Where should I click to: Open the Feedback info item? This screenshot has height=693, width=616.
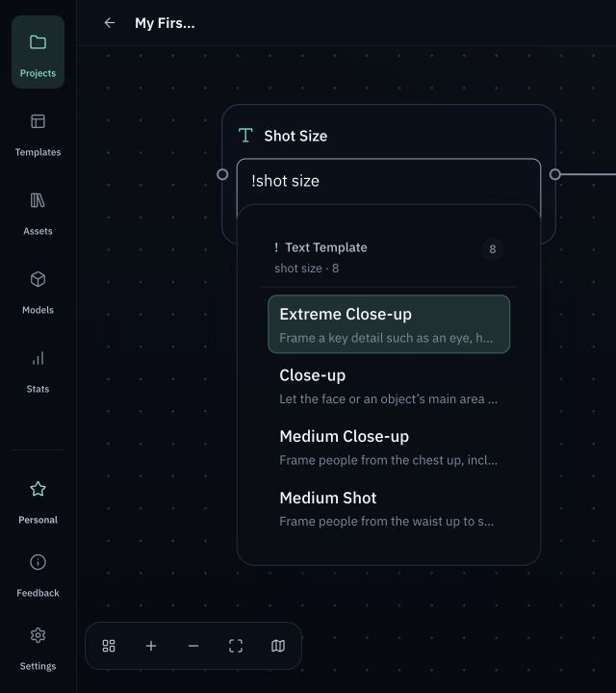coord(38,577)
